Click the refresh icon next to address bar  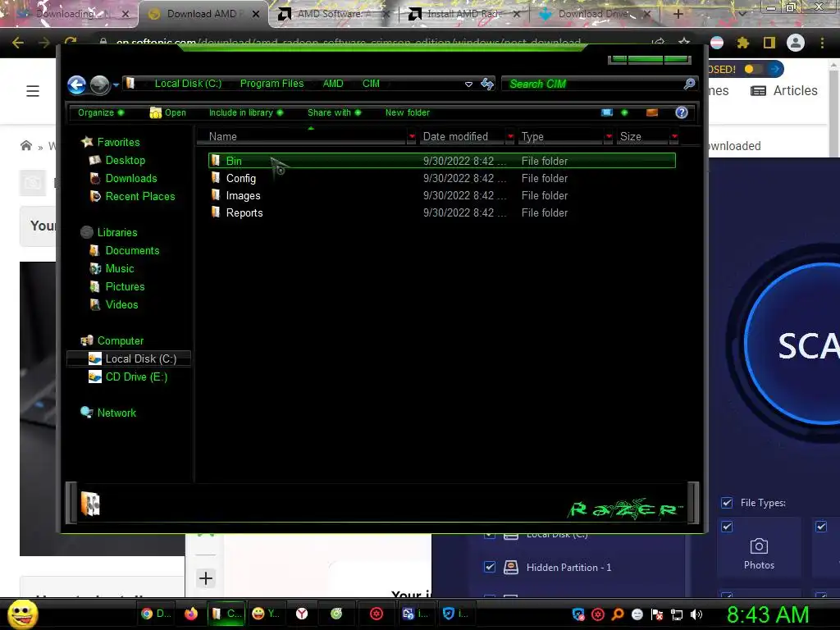tap(487, 84)
